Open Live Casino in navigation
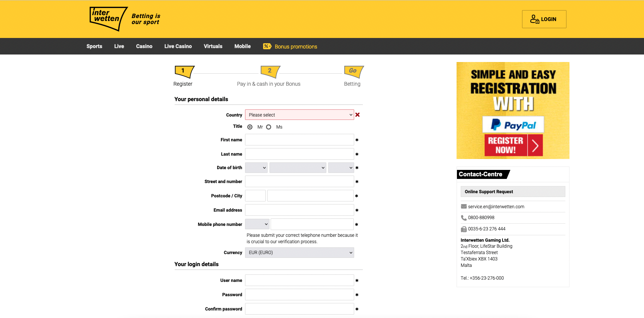Image resolution: width=644 pixels, height=318 pixels. point(178,46)
